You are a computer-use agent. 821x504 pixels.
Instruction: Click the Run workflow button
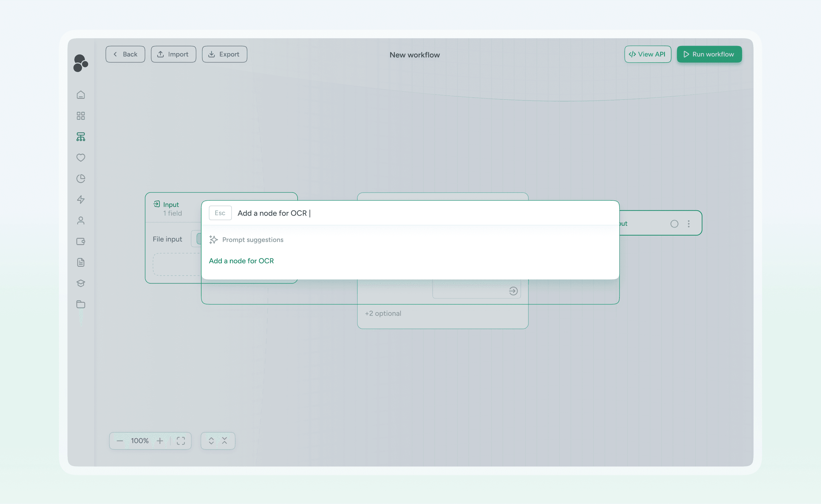pos(709,54)
